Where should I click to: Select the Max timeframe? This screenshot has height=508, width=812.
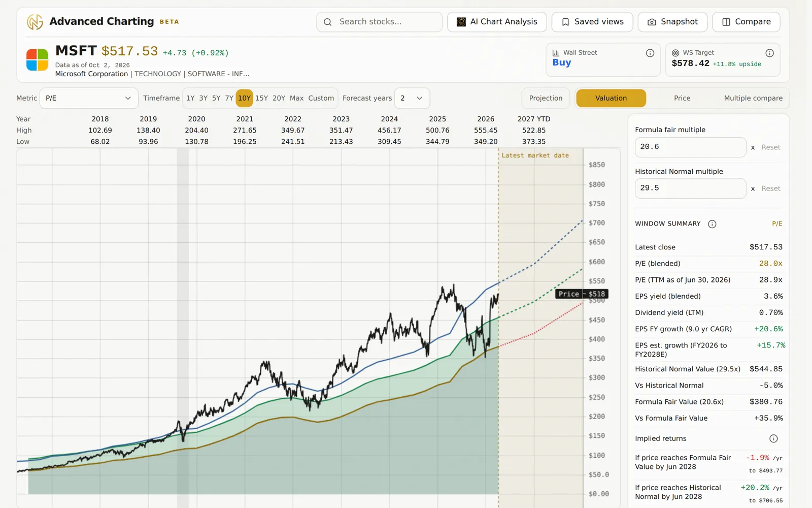click(297, 98)
